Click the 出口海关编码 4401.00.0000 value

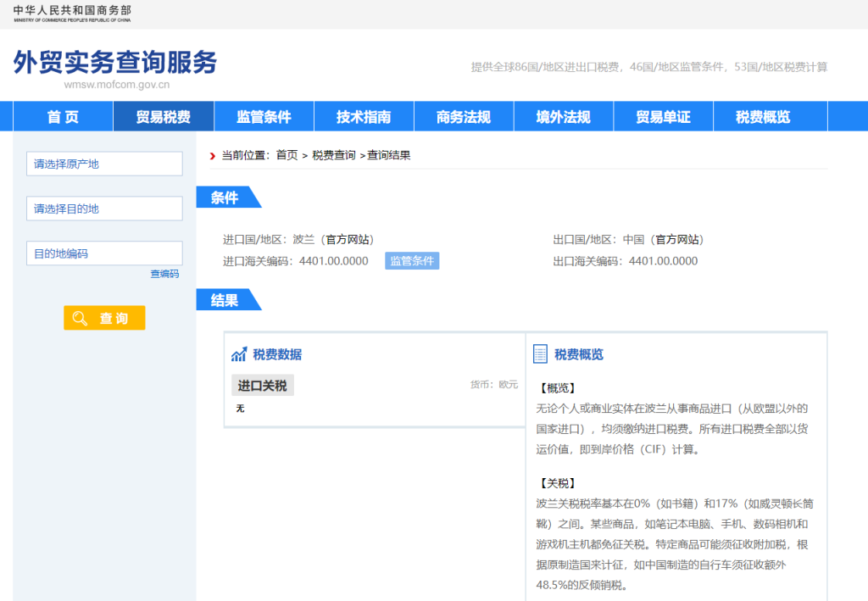click(x=663, y=261)
